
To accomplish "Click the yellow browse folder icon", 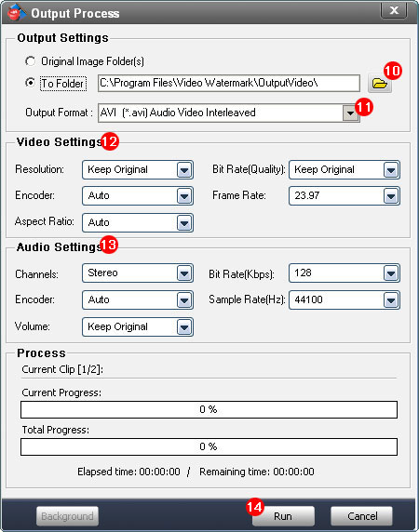I will coord(380,83).
